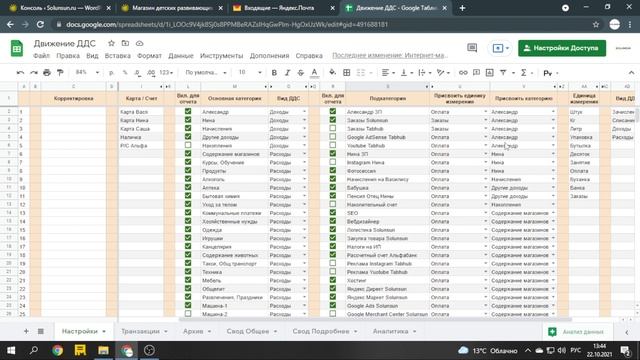
Task: Click the horizontal sheet scrollbar
Action: [x=376, y=320]
